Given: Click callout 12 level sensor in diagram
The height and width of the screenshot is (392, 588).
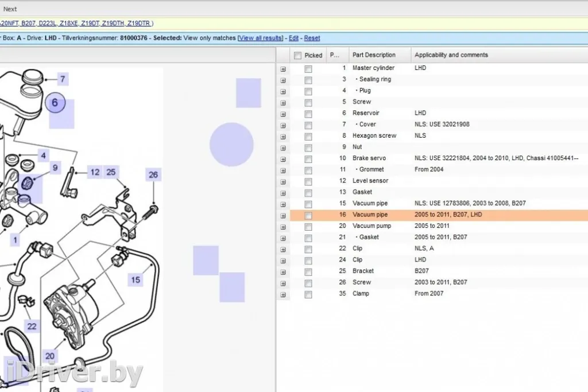Looking at the screenshot, I should coord(95,172).
